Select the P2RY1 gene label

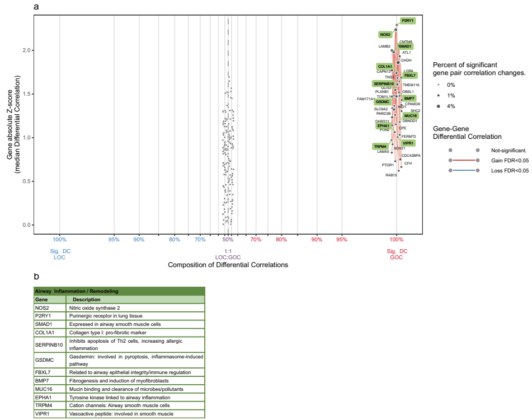pyautogui.click(x=408, y=21)
